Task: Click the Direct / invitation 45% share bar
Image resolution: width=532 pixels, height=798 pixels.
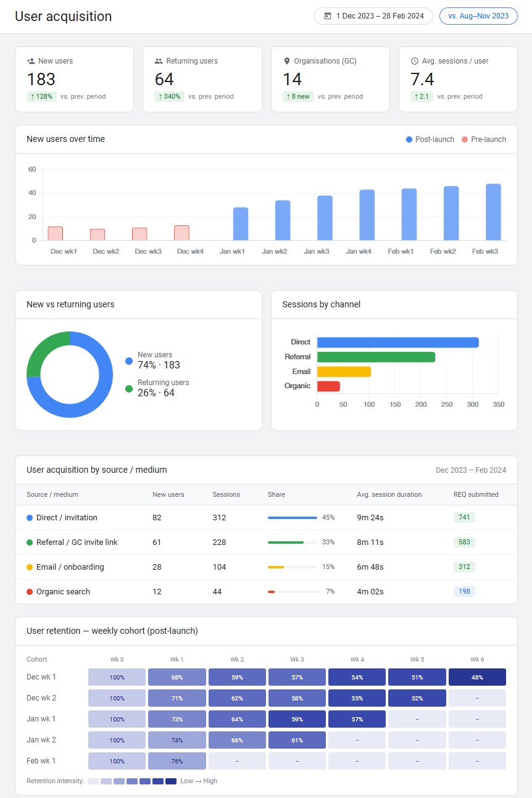Action: coord(292,518)
